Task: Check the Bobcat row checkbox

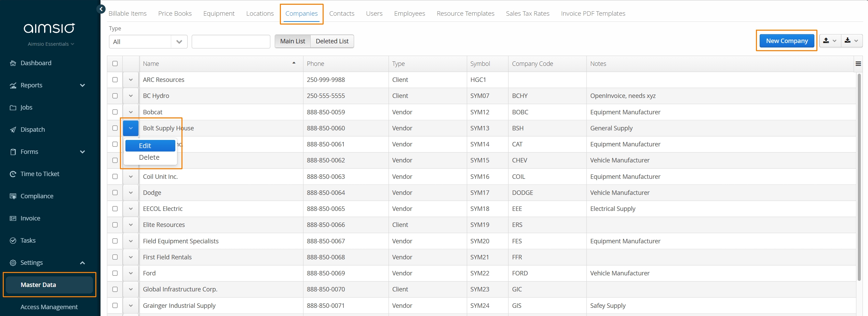Action: click(115, 112)
